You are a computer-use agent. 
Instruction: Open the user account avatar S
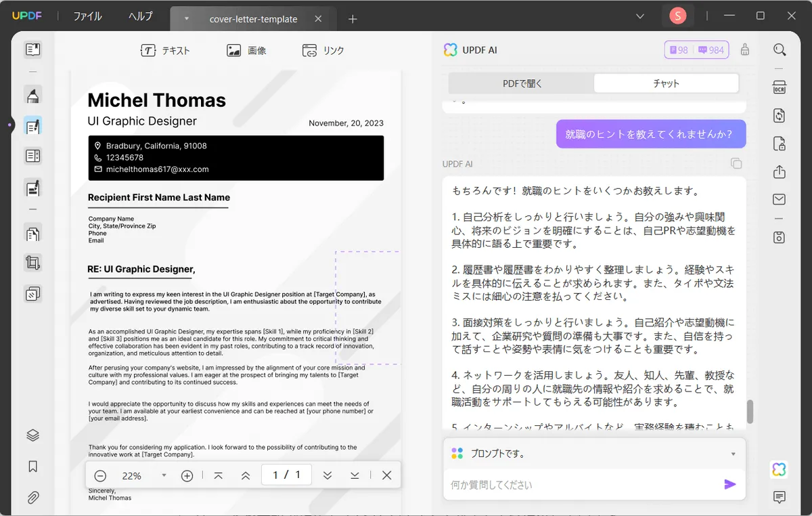pos(677,16)
